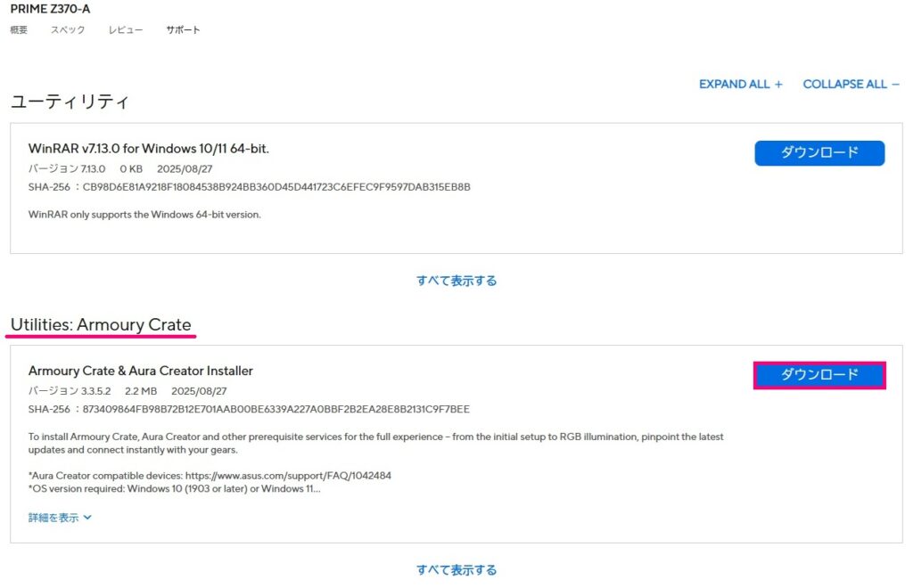Viewport: 913px width, 588px height.
Task: Collapse all sections with COLLAPSE ALL −
Action: (x=851, y=84)
